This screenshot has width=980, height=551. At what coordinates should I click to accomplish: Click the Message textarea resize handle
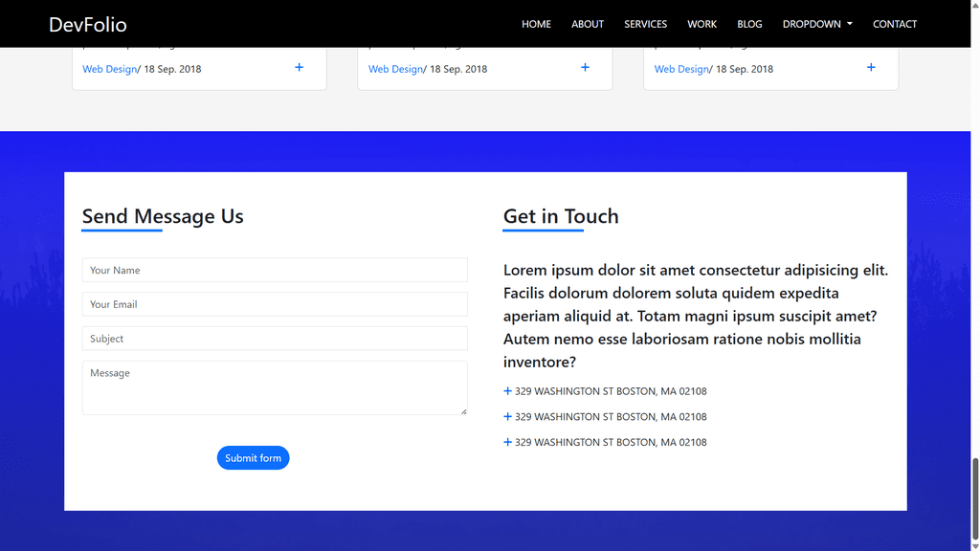[x=463, y=410]
